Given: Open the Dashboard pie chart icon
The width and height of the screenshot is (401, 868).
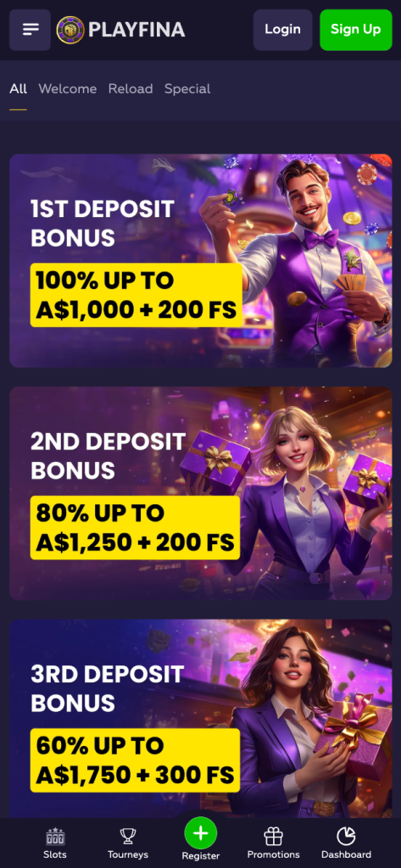Looking at the screenshot, I should [x=346, y=836].
